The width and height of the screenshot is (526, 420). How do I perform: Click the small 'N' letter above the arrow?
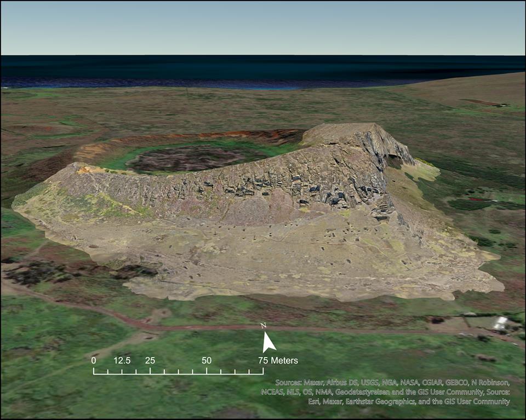pyautogui.click(x=264, y=326)
